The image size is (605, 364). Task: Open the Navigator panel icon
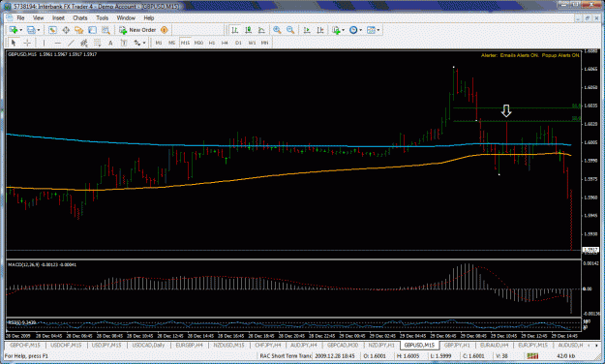tap(79, 30)
